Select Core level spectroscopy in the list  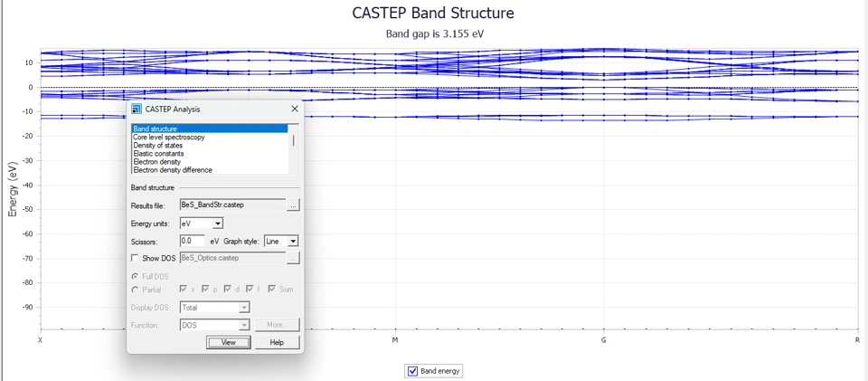[168, 138]
